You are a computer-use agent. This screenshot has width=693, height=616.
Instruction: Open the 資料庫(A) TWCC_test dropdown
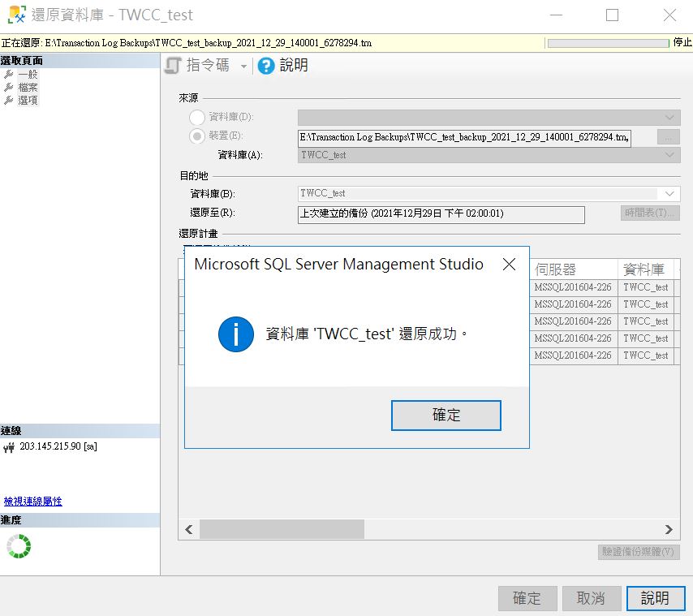[489, 155]
